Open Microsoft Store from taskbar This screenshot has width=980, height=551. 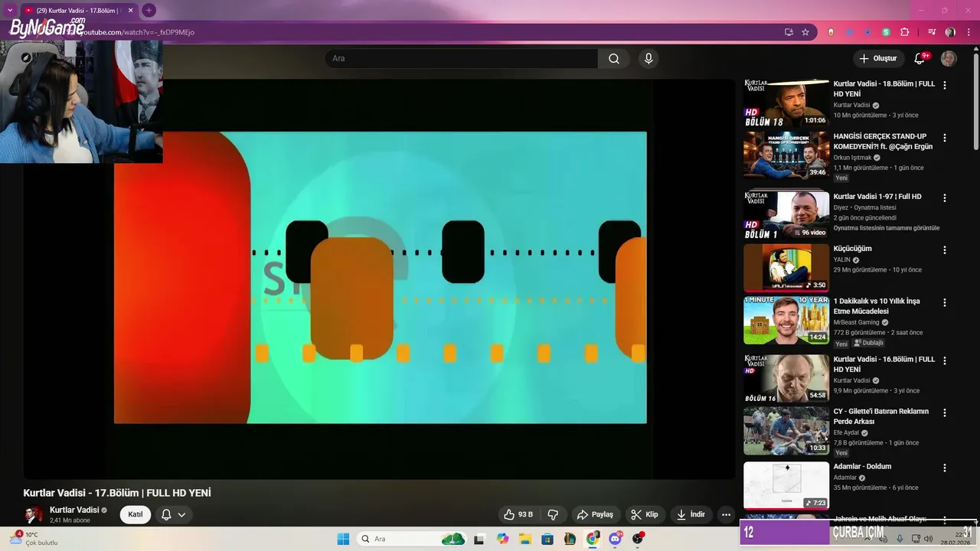click(547, 539)
